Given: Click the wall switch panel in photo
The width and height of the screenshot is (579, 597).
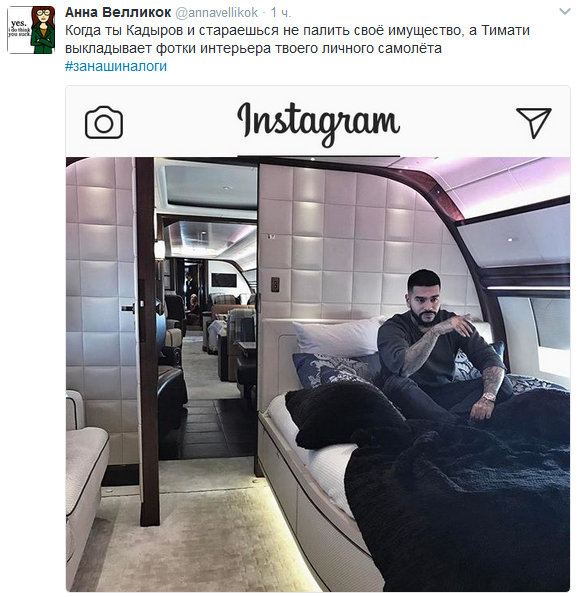Looking at the screenshot, I should click(275, 284).
